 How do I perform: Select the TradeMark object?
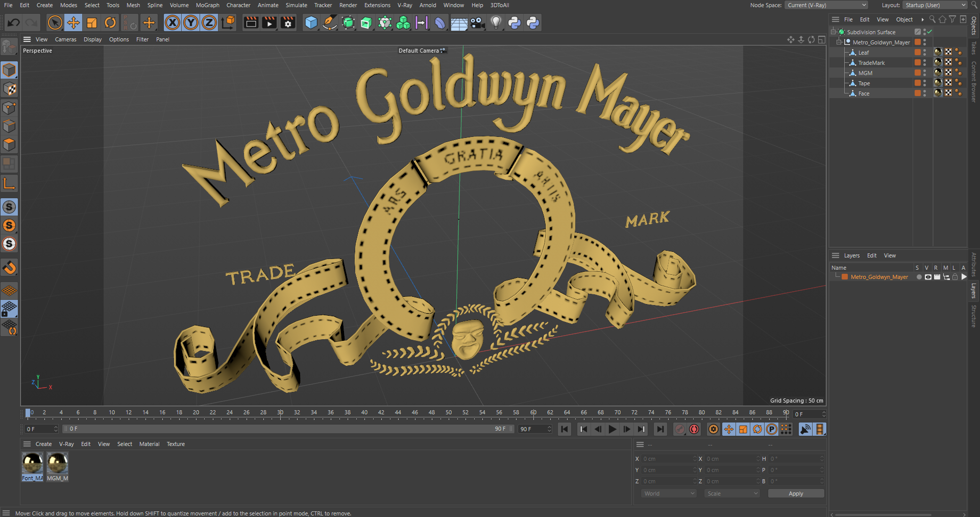tap(871, 63)
